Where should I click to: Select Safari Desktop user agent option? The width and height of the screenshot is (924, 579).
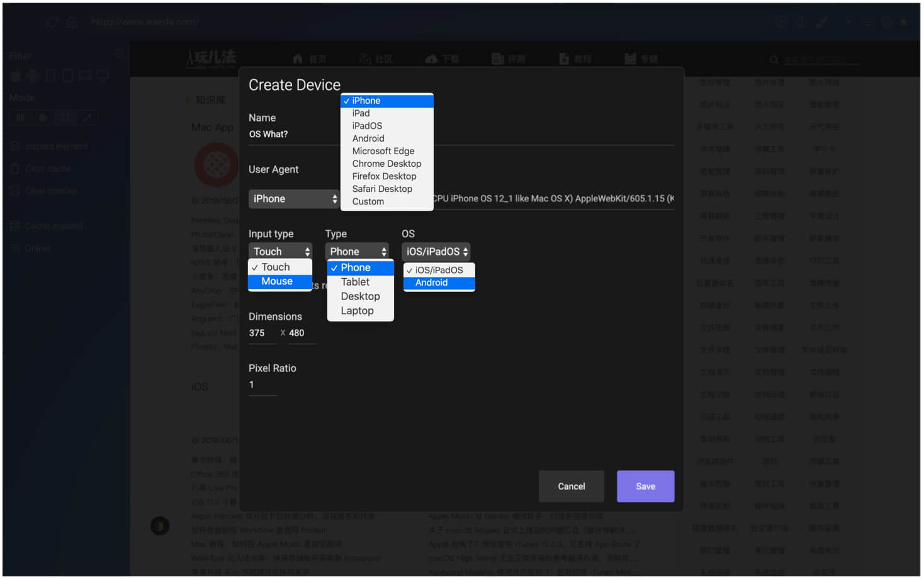tap(386, 189)
